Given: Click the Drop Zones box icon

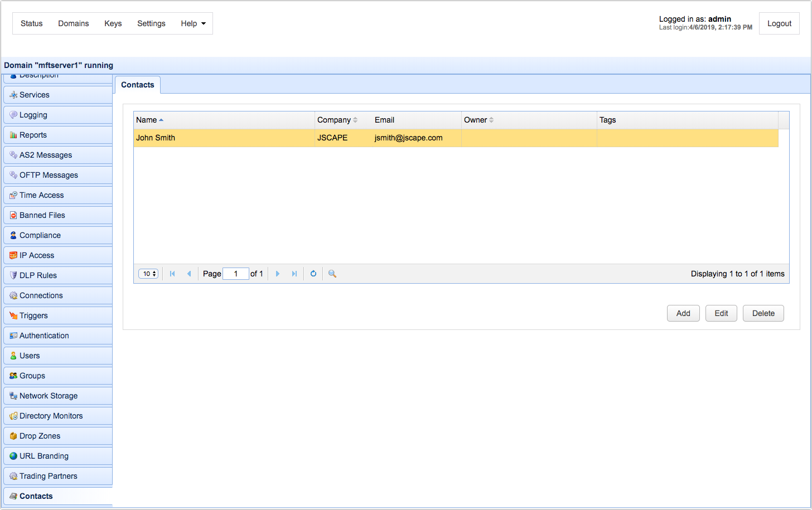Looking at the screenshot, I should [x=13, y=436].
